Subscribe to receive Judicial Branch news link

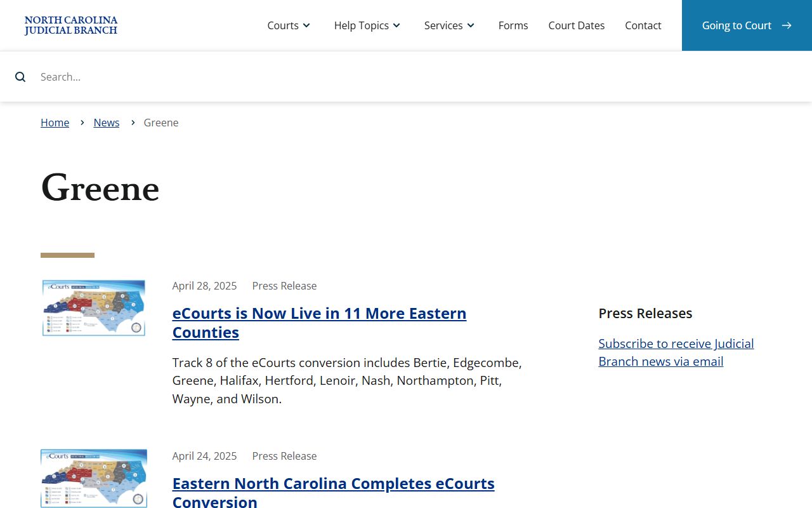pos(676,352)
